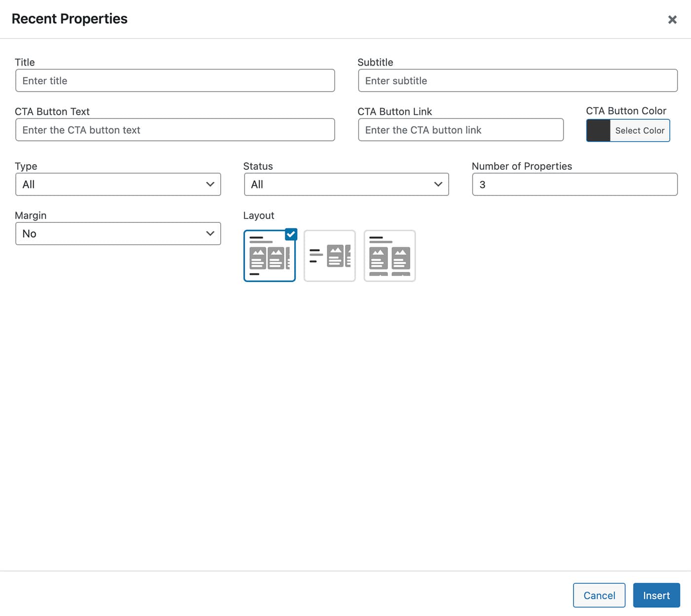This screenshot has width=691, height=616.
Task: Choose the layout with title beside cards
Action: point(329,256)
